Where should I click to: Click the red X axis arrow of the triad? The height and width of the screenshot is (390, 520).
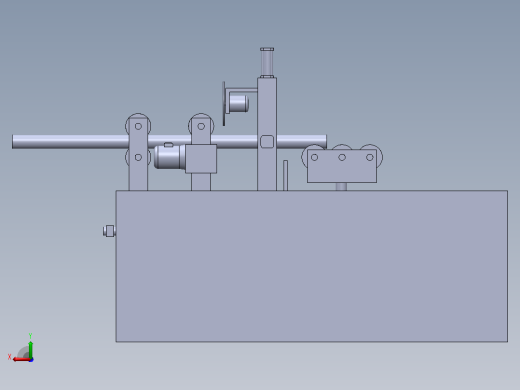coord(21,359)
